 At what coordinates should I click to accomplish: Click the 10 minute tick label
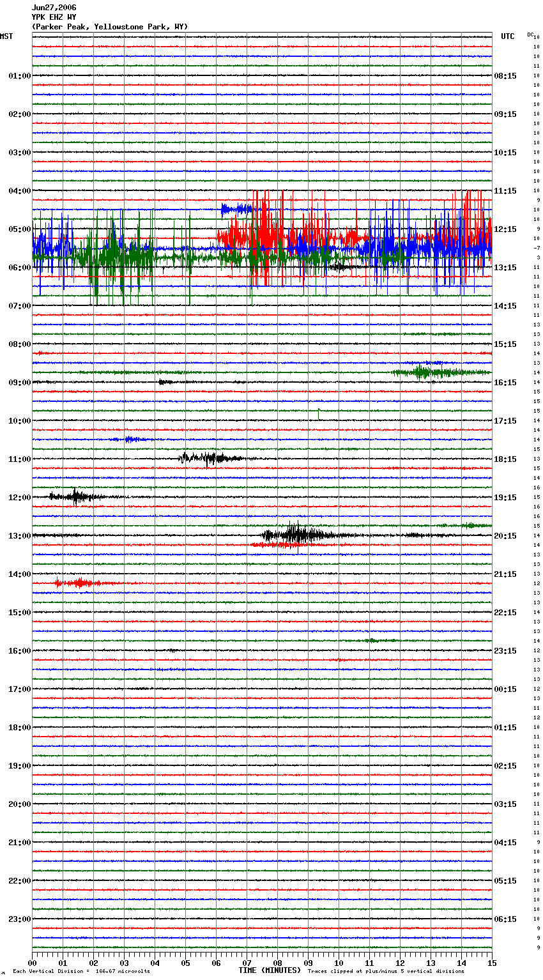pyautogui.click(x=339, y=963)
